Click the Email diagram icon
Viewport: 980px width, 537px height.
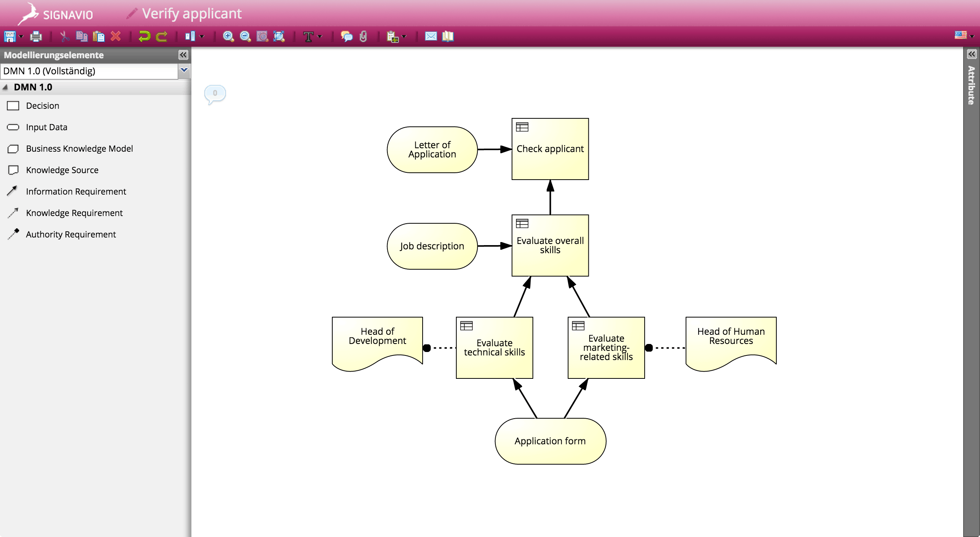[x=430, y=36]
